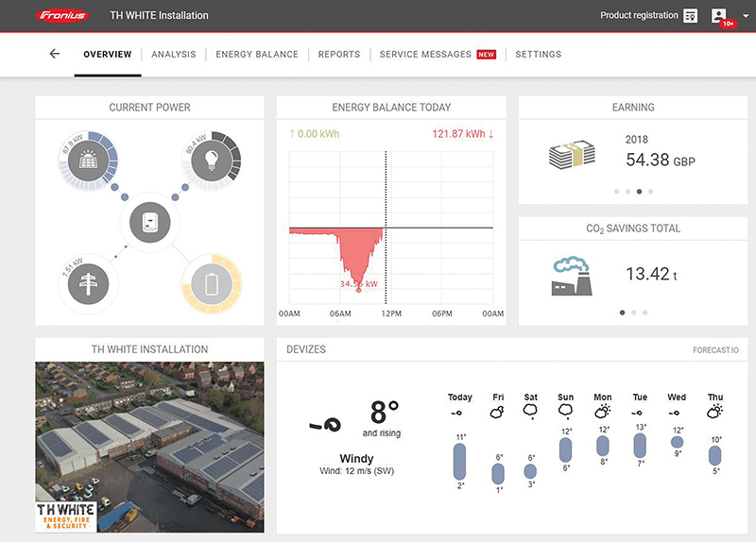
Task: Select the second CO2 Savings carousel dot
Action: coord(633,312)
